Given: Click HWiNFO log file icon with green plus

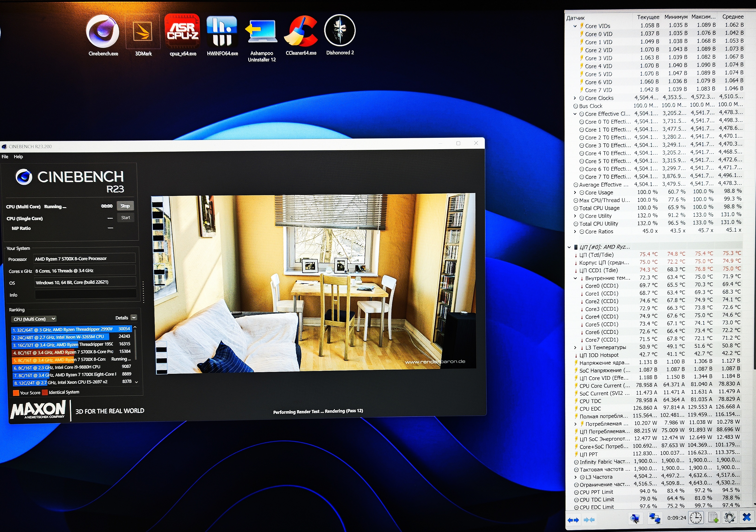Looking at the screenshot, I should pyautogui.click(x=713, y=518).
